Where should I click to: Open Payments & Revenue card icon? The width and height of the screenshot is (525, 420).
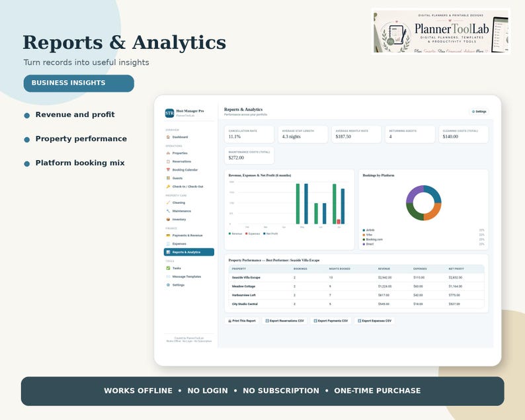(x=168, y=235)
